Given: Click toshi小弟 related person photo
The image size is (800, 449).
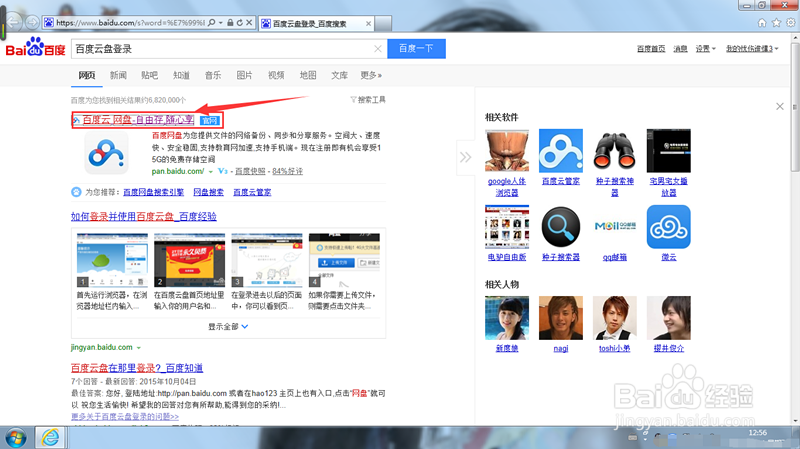Looking at the screenshot, I should [614, 318].
